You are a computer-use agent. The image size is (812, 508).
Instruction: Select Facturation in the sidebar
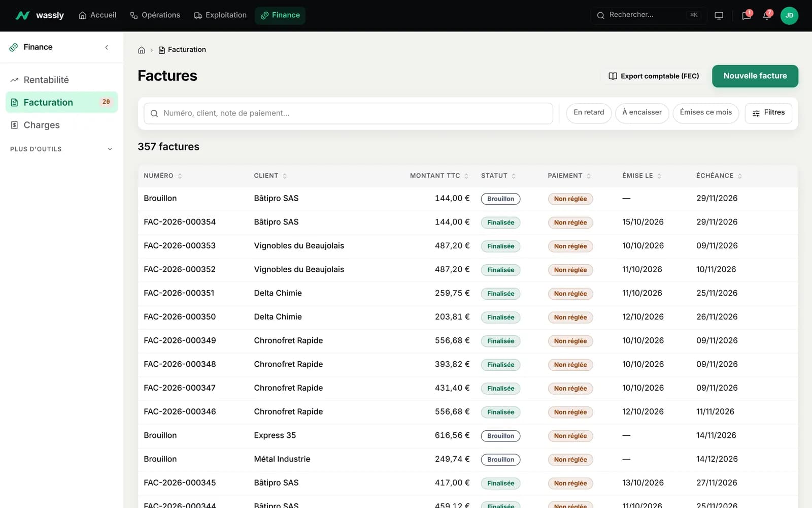pyautogui.click(x=61, y=102)
